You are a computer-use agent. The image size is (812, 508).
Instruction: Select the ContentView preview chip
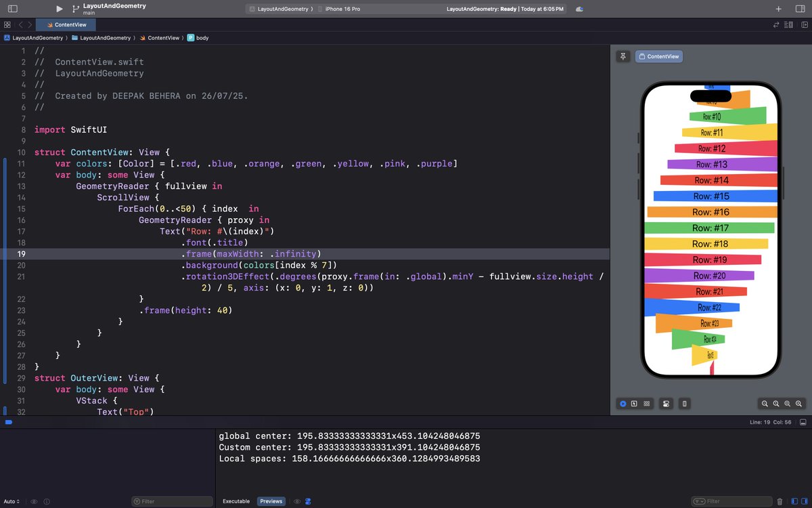pos(659,56)
